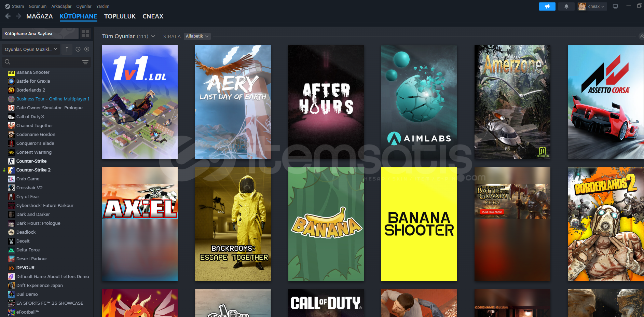Open the After Hours game cover
The image size is (644, 317).
click(x=326, y=102)
